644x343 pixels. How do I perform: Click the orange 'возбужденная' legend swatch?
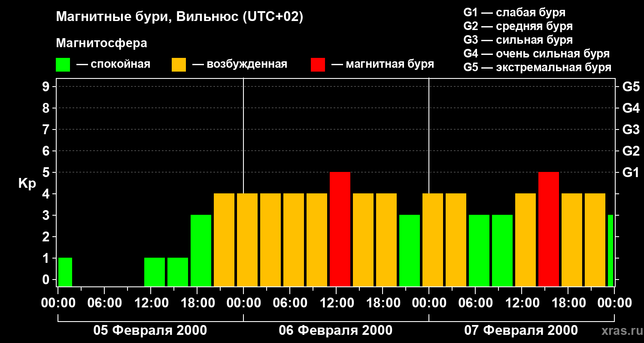pyautogui.click(x=179, y=65)
